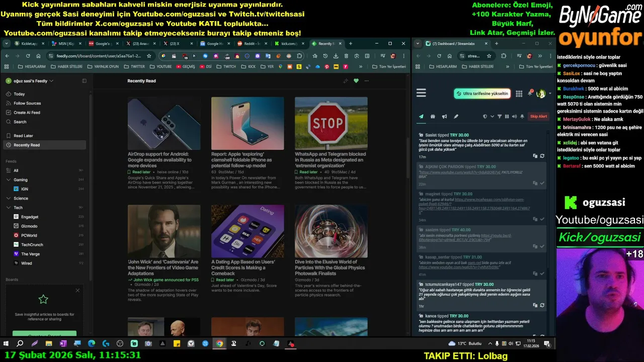Open the Windows Start menu
The width and height of the screenshot is (644, 362).
click(6, 344)
